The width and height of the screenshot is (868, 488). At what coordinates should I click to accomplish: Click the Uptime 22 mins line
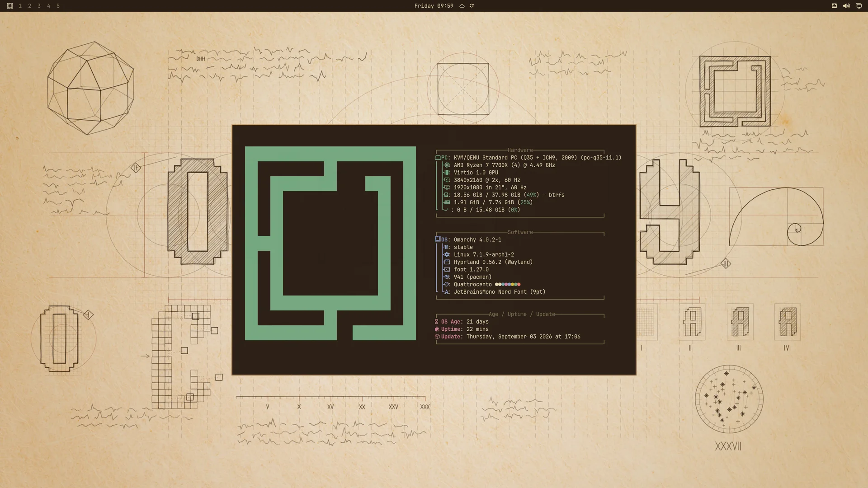(462, 329)
